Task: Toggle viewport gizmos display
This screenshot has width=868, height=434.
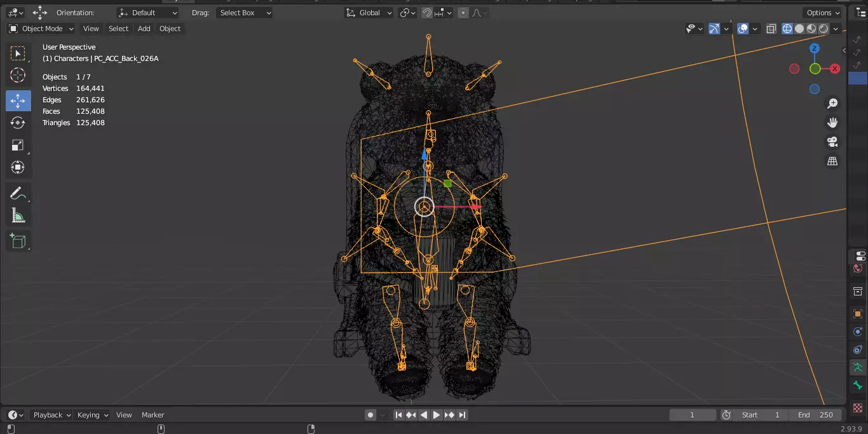Action: 714,29
